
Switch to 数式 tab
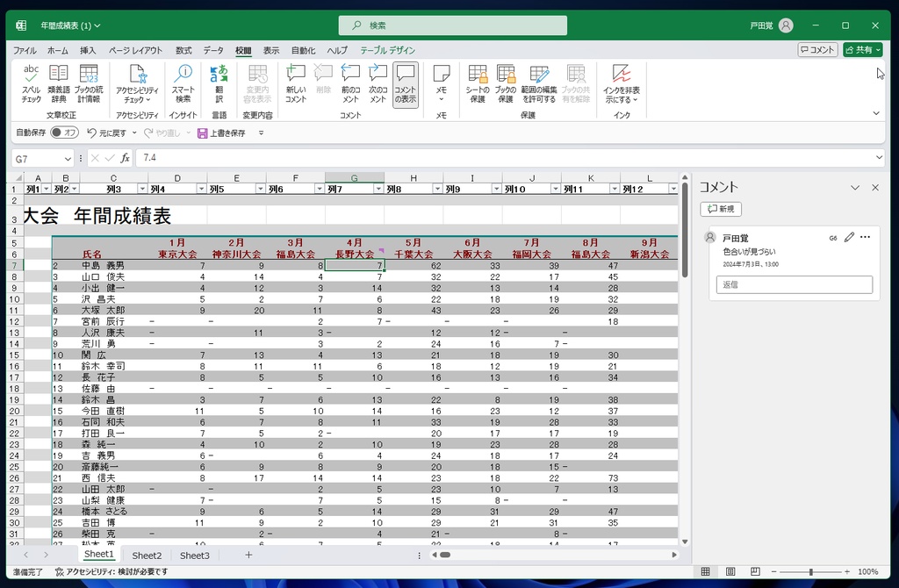tap(183, 50)
